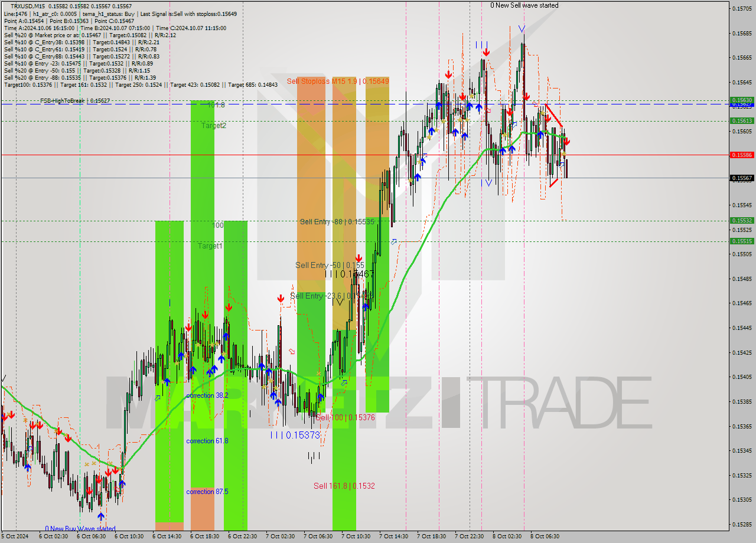Image resolution: width=756 pixels, height=543 pixels.
Task: Click the 'Point A:0.15454' info line
Action: 69,21
